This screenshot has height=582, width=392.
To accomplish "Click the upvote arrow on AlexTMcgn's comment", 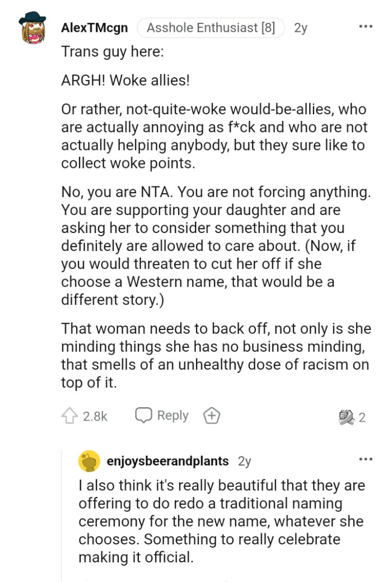I will (x=69, y=416).
